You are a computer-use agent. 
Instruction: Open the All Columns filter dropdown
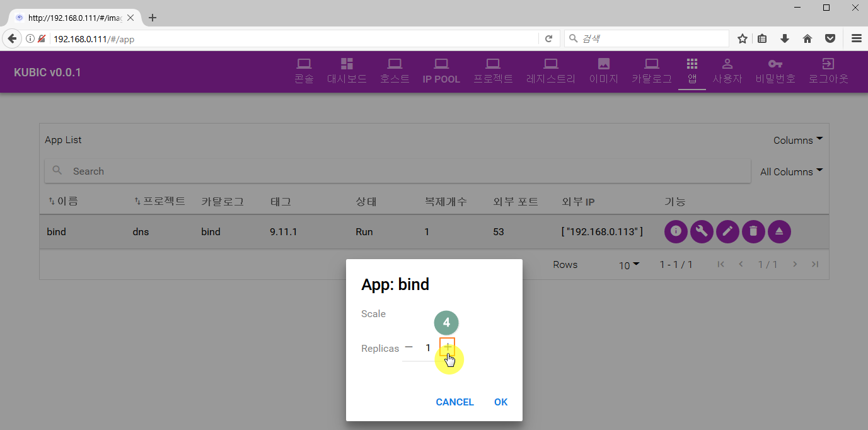(x=791, y=171)
